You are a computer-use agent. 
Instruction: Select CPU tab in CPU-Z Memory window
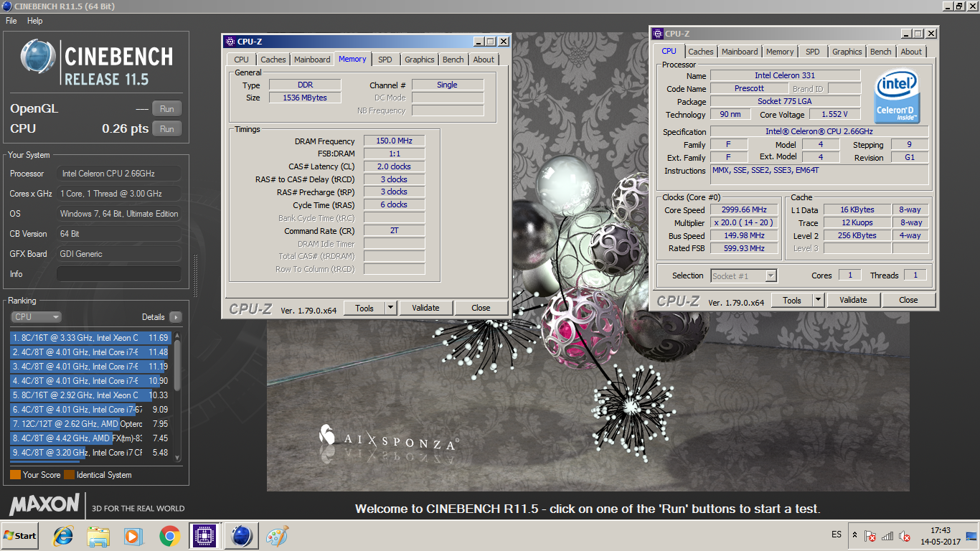[241, 60]
